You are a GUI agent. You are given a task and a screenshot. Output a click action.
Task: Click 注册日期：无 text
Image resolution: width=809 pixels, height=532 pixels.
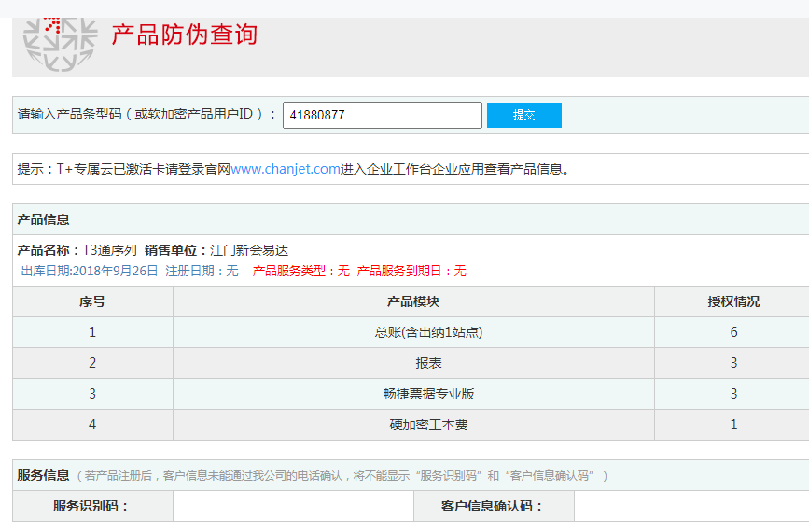point(202,271)
